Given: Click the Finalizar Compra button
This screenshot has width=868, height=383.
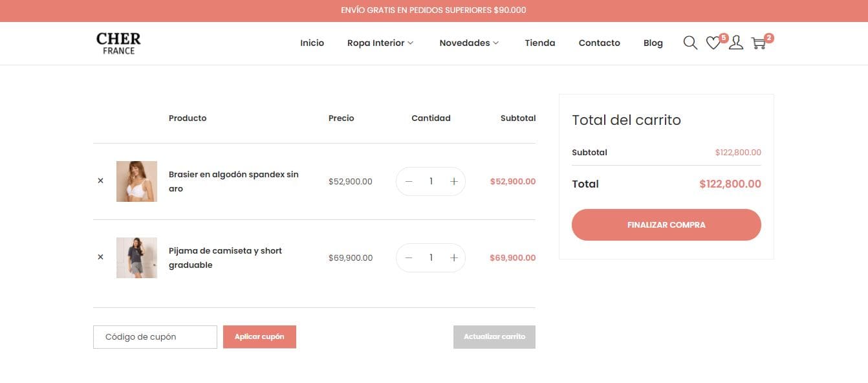Looking at the screenshot, I should (x=666, y=224).
